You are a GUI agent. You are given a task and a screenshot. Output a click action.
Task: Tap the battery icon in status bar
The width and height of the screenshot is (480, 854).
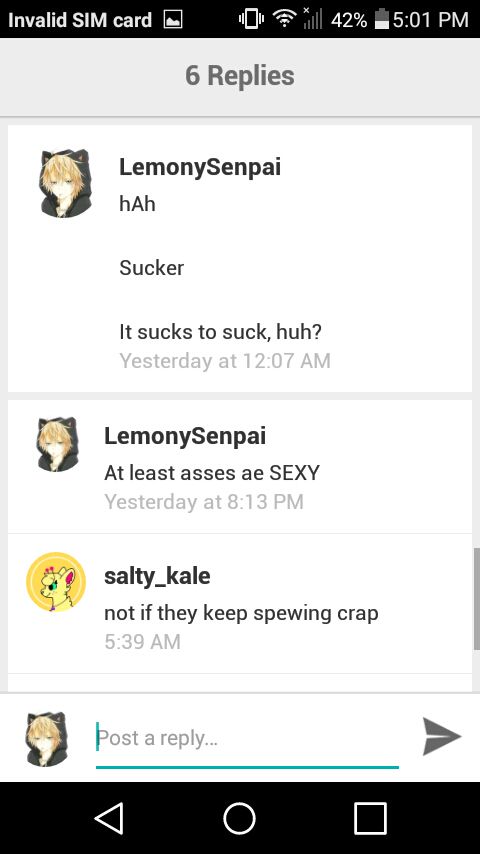pos(382,19)
